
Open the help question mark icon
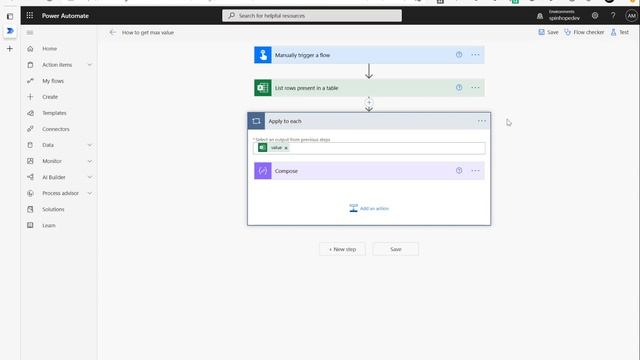click(x=613, y=16)
